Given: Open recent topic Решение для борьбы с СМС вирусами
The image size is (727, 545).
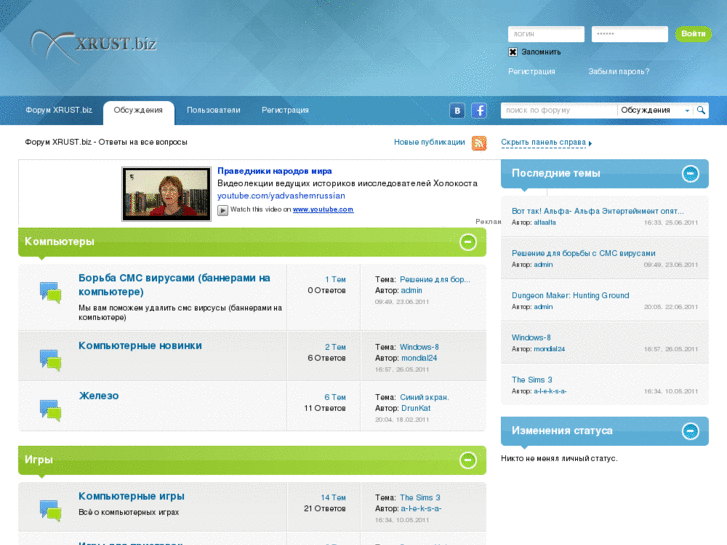Looking at the screenshot, I should click(583, 253).
